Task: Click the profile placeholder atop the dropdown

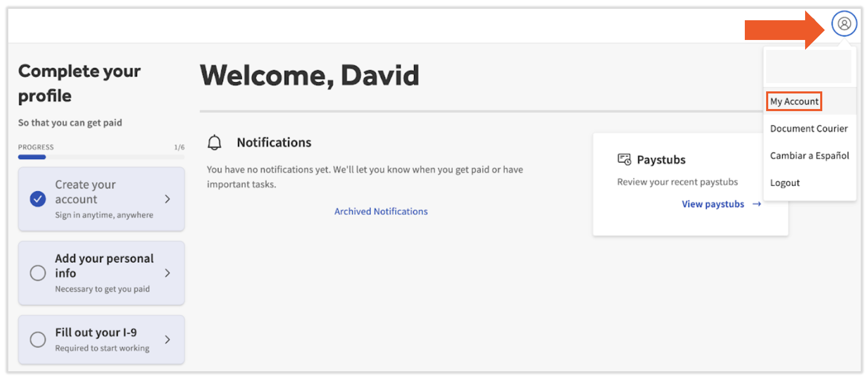Action: click(808, 66)
